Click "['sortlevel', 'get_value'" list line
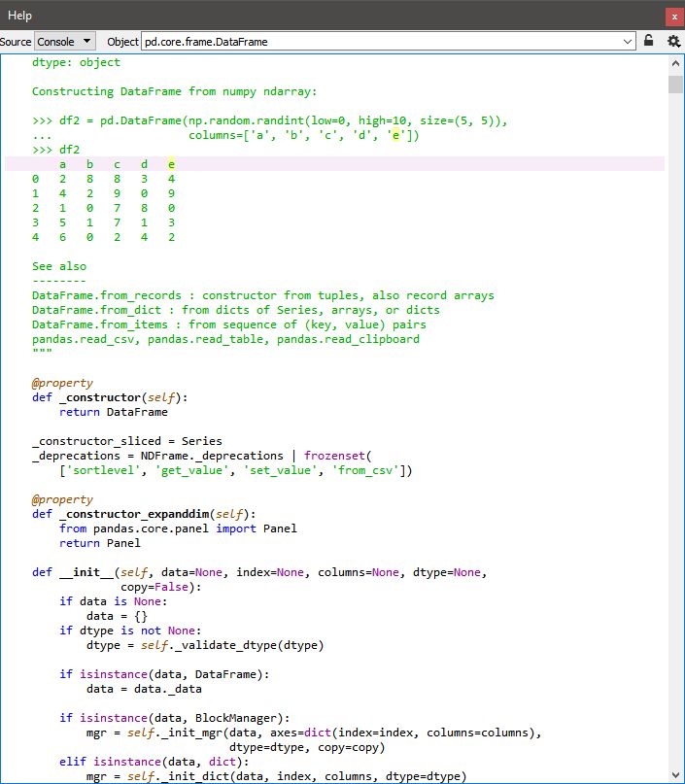The image size is (685, 784). tap(236, 470)
